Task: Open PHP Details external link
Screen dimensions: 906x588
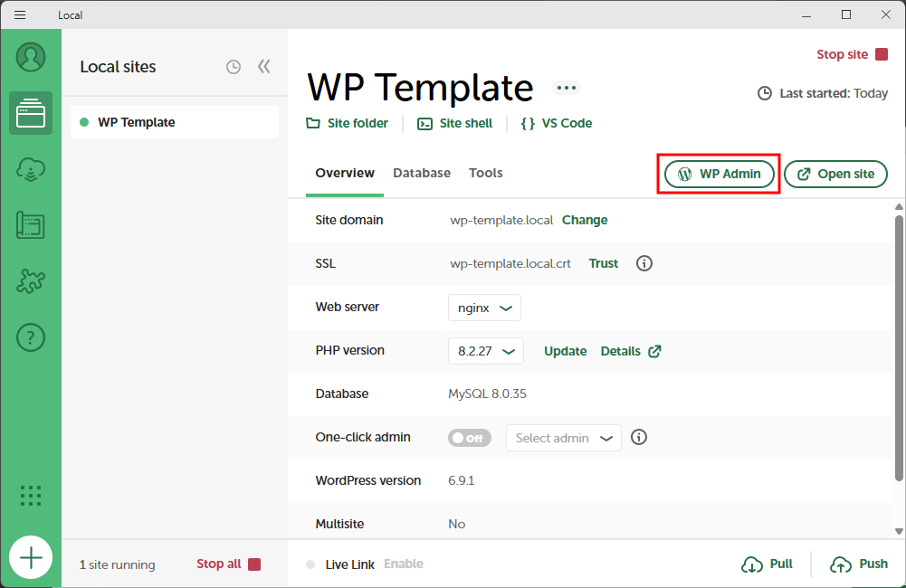Action: coord(630,351)
